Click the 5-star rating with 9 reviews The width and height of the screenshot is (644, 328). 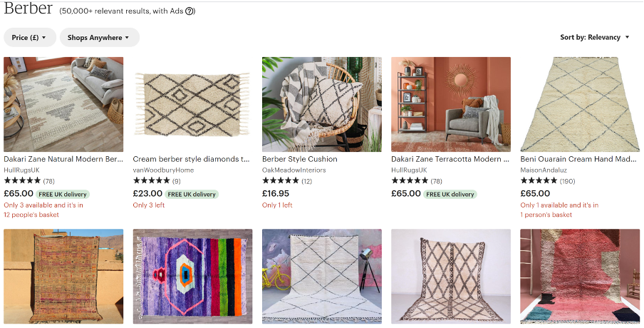157,181
